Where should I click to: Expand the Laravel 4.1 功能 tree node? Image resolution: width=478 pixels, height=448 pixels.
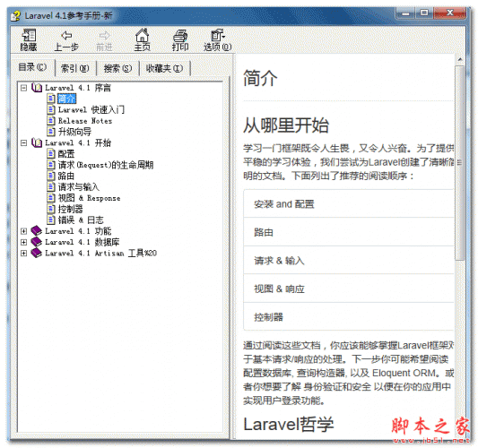(24, 231)
